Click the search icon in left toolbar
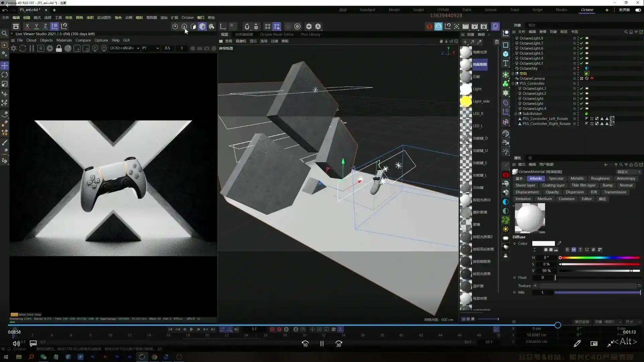Viewport: 644px width, 362px height. 4,34
